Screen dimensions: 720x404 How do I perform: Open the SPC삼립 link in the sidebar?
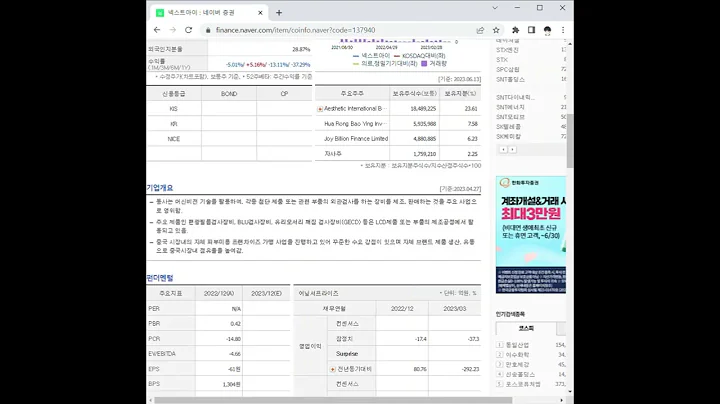(x=507, y=69)
